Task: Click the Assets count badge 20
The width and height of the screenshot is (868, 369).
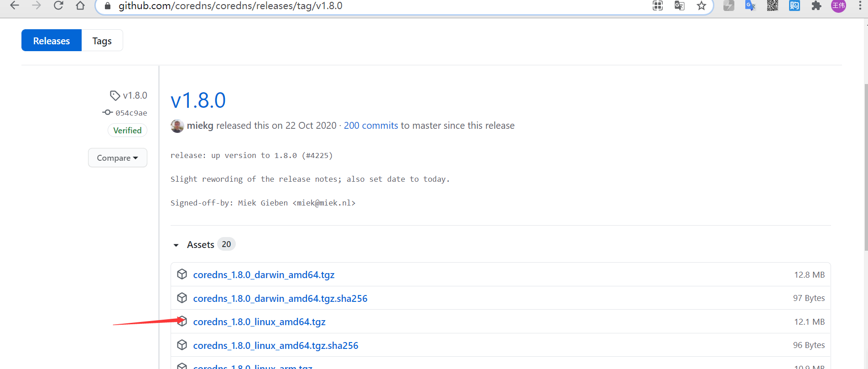Action: click(226, 244)
